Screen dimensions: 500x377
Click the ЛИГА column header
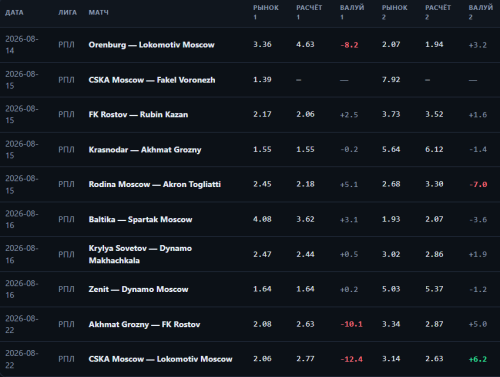67,13
